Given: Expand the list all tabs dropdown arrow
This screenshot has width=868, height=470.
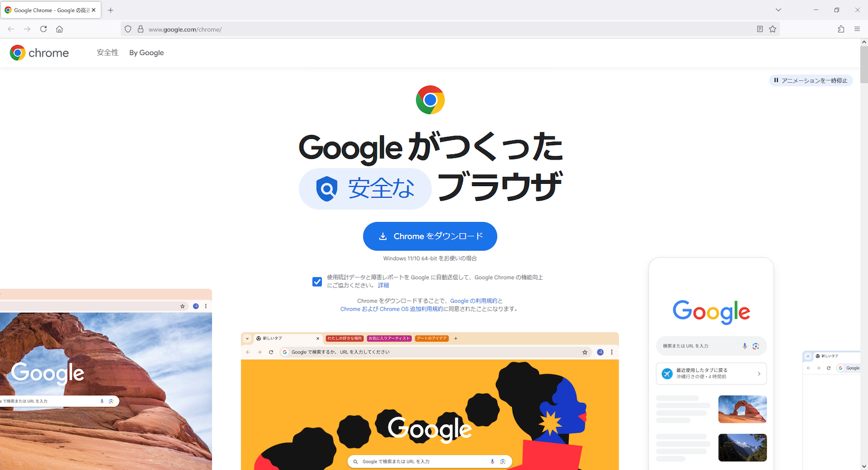Looking at the screenshot, I should [778, 10].
